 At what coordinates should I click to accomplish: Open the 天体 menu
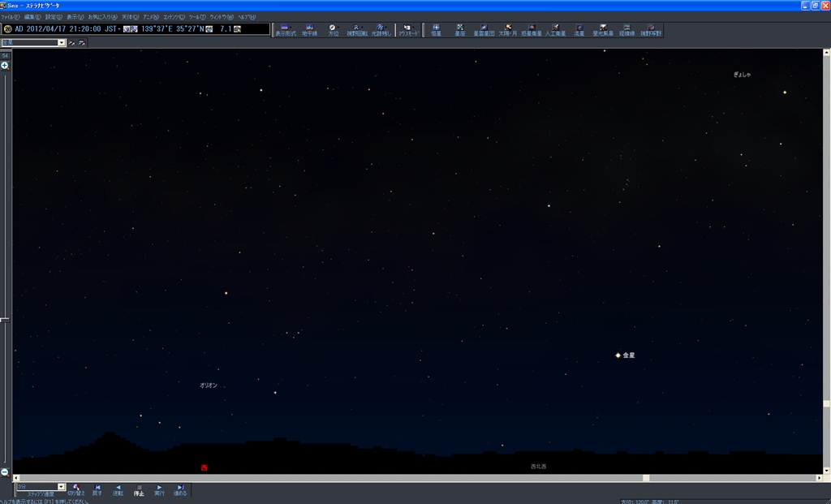pyautogui.click(x=130, y=16)
